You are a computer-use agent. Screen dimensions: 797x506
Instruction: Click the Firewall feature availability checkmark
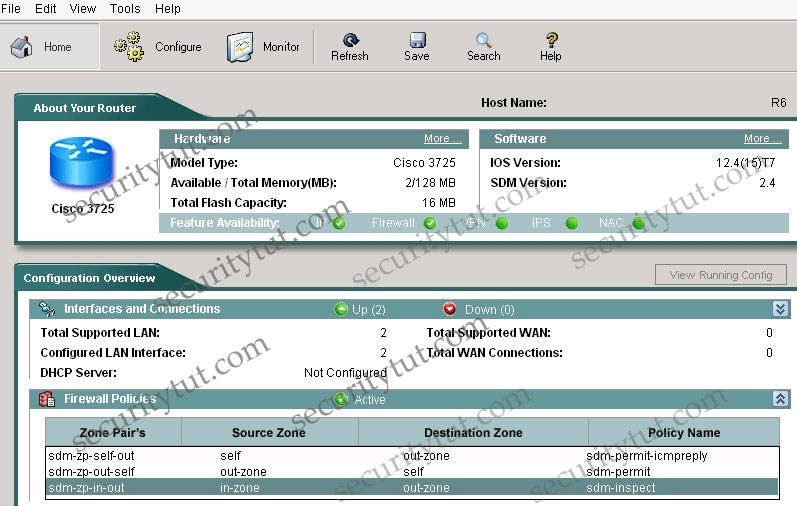tap(430, 223)
